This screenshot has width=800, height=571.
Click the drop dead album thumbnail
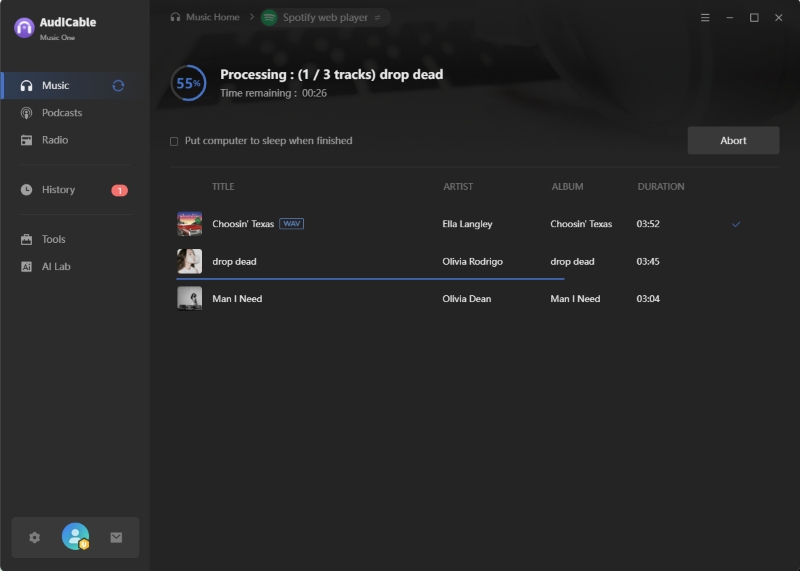click(x=189, y=261)
